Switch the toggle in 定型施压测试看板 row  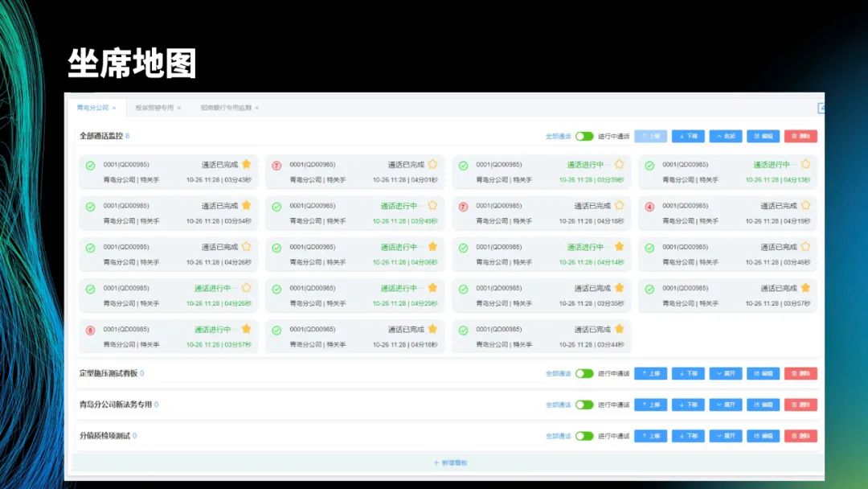pyautogui.click(x=584, y=374)
